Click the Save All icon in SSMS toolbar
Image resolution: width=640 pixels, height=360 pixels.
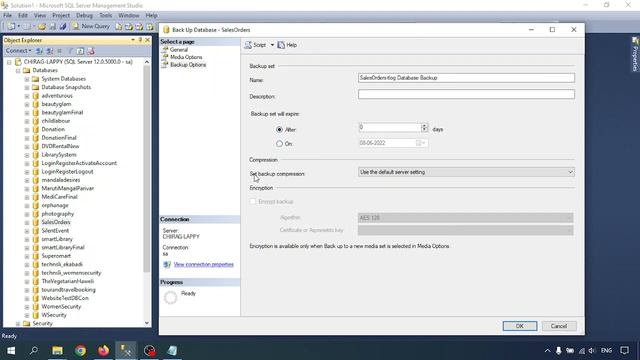pos(63,27)
